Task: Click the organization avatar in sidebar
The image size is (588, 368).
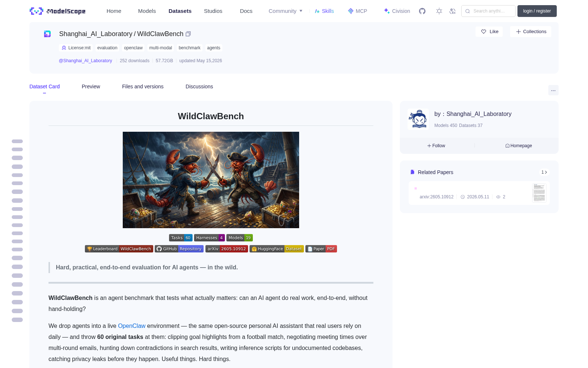Action: click(x=418, y=119)
